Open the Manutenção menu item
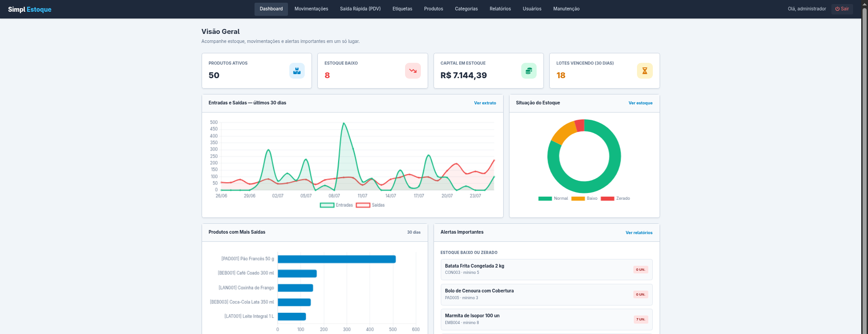Viewport: 868px width, 334px height. [566, 9]
